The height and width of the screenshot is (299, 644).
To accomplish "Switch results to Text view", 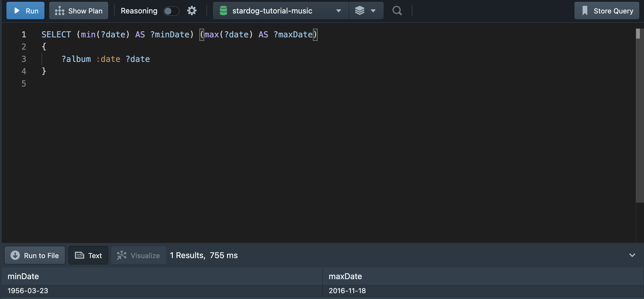I will 88,255.
